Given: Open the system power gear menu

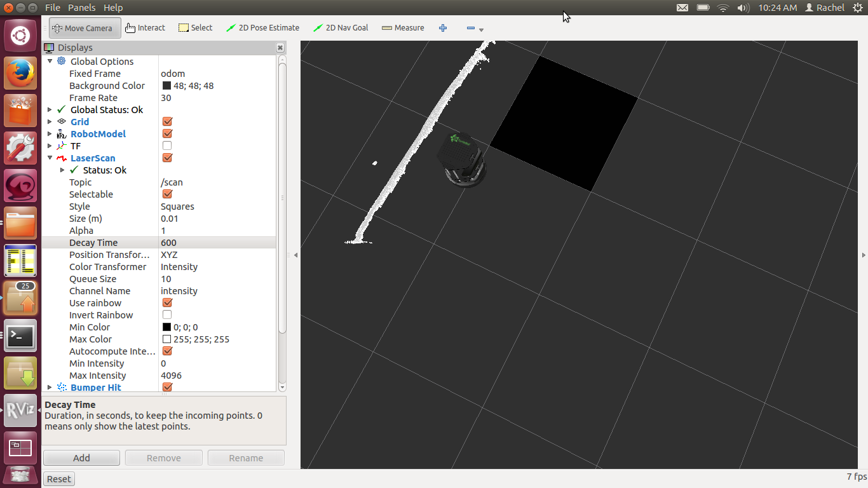Looking at the screenshot, I should [857, 8].
